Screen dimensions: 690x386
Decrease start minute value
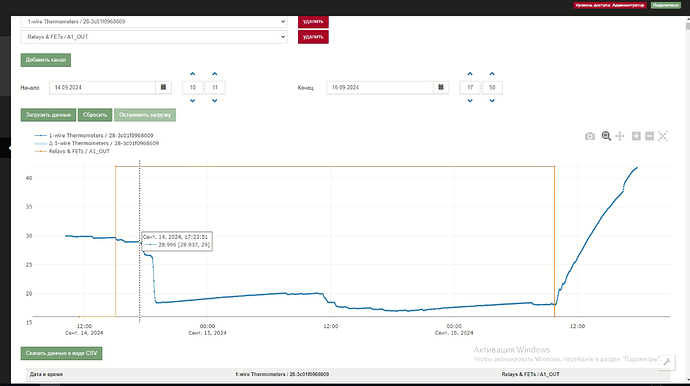click(214, 101)
